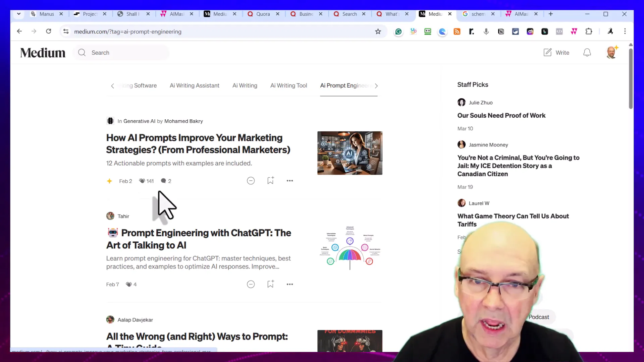
Task: Visit Tahir's author profile
Action: (123, 216)
